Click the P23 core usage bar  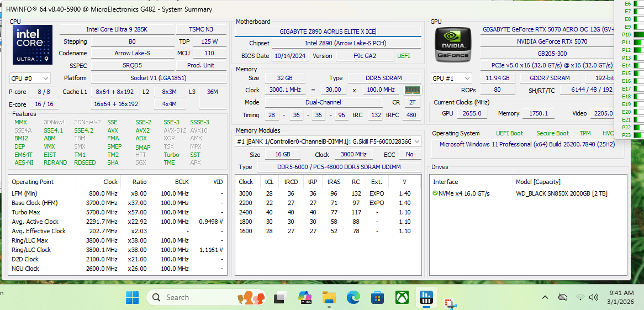[x=638, y=135]
